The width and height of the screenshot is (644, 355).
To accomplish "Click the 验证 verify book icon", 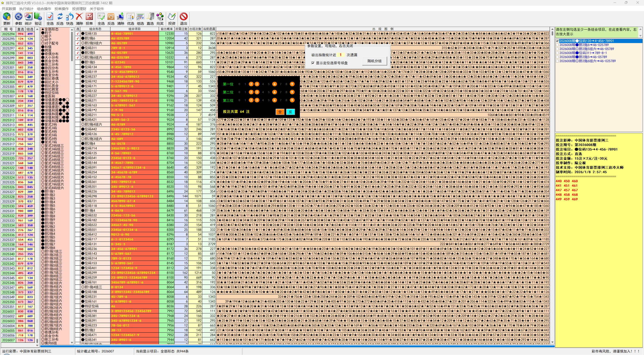I will tap(38, 17).
